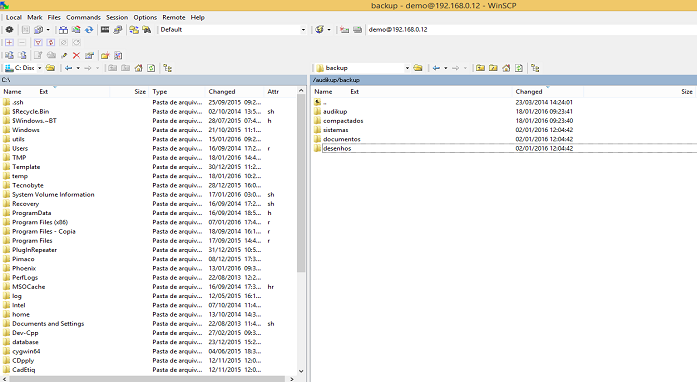This screenshot has height=382, width=697.
Task: Click local panel horizontal scrollbar right arrow
Action: click(292, 379)
